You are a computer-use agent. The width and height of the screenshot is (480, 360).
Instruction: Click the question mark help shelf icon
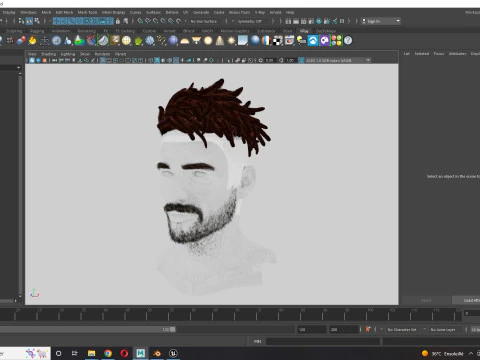[348, 41]
